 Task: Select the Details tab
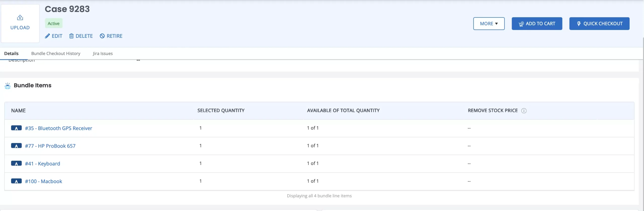[x=11, y=53]
